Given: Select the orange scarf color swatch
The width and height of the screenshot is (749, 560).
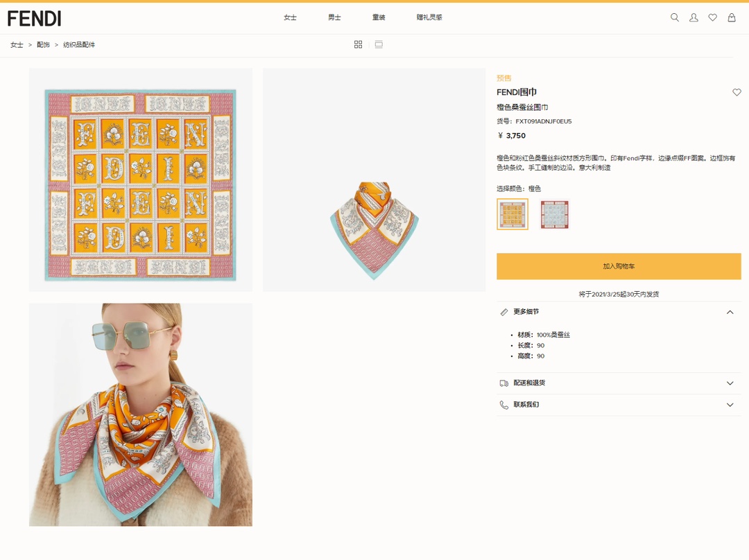Looking at the screenshot, I should 513,214.
